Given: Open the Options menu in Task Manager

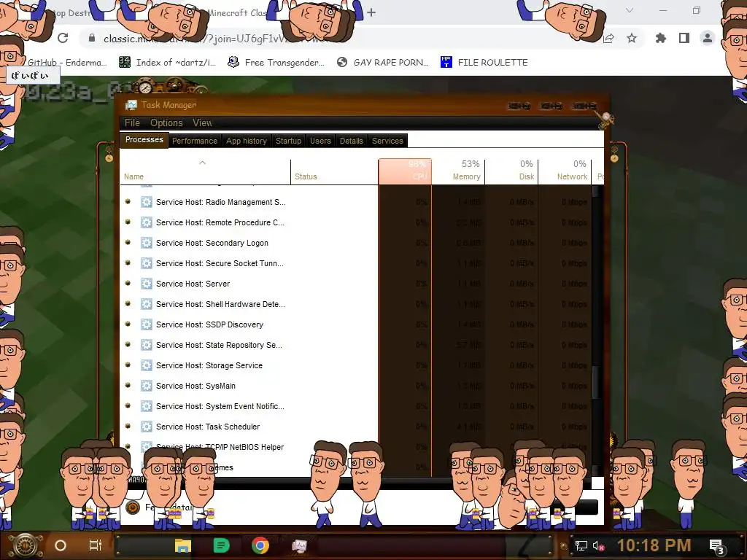Looking at the screenshot, I should [x=166, y=122].
